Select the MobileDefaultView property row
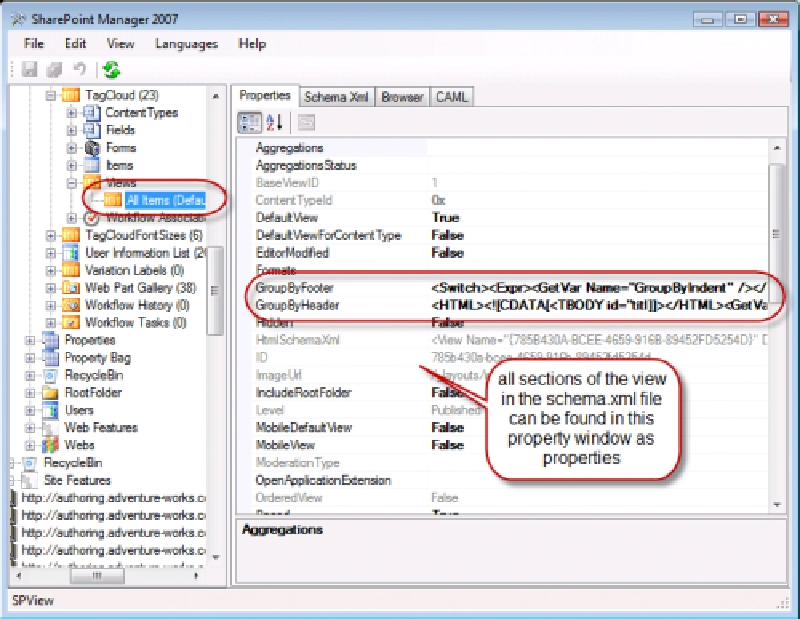 510,427
